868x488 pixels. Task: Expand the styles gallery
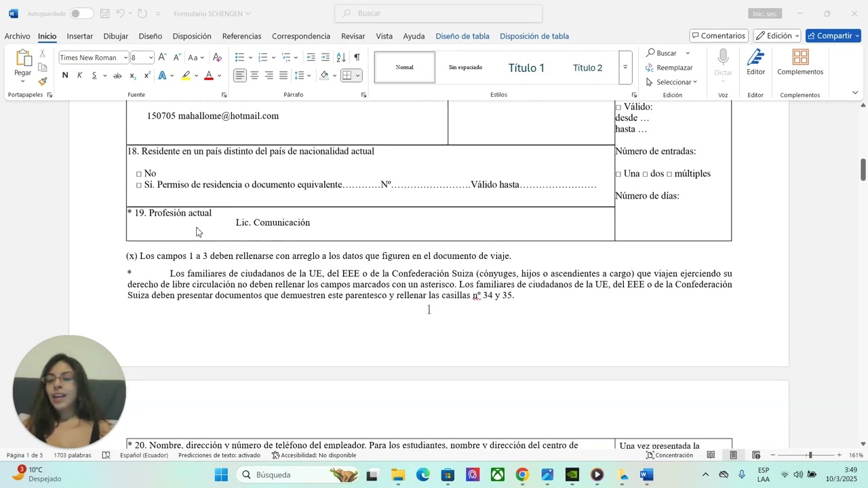[625, 67]
